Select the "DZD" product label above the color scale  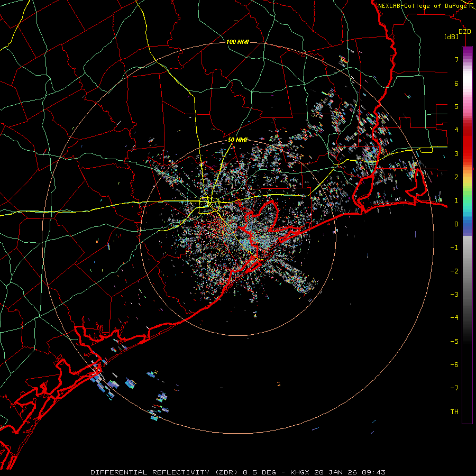(x=465, y=32)
